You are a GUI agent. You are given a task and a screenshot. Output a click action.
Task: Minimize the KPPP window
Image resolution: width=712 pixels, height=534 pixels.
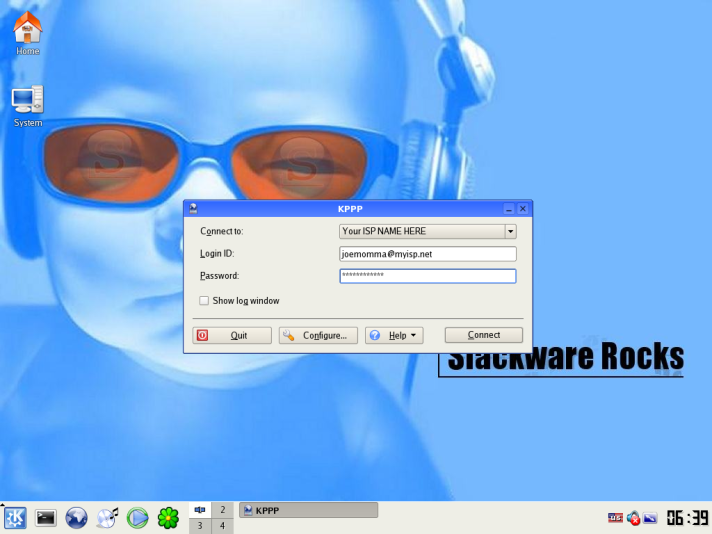pyautogui.click(x=509, y=209)
